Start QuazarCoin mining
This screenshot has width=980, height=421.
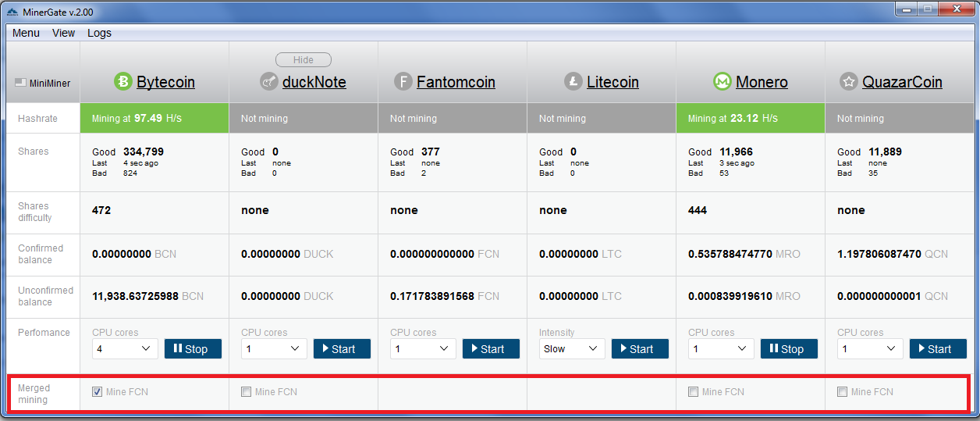click(938, 349)
